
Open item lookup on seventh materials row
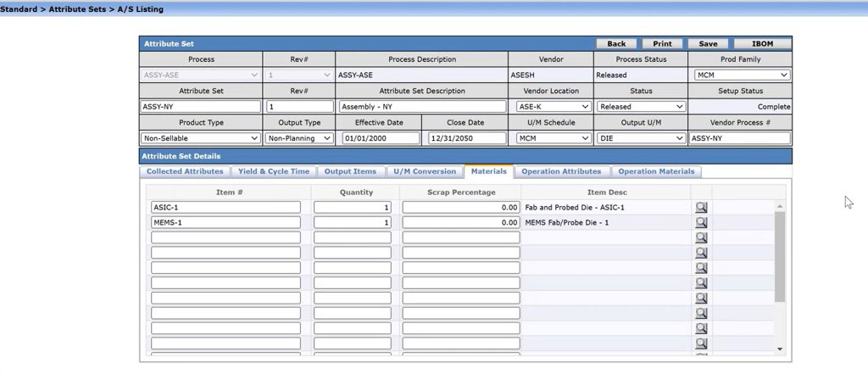(x=701, y=299)
